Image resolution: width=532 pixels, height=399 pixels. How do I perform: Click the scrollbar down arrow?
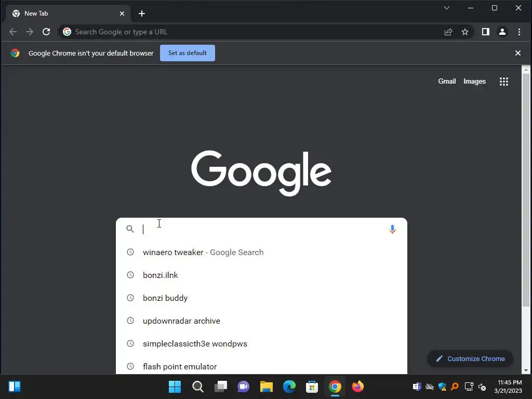526,370
